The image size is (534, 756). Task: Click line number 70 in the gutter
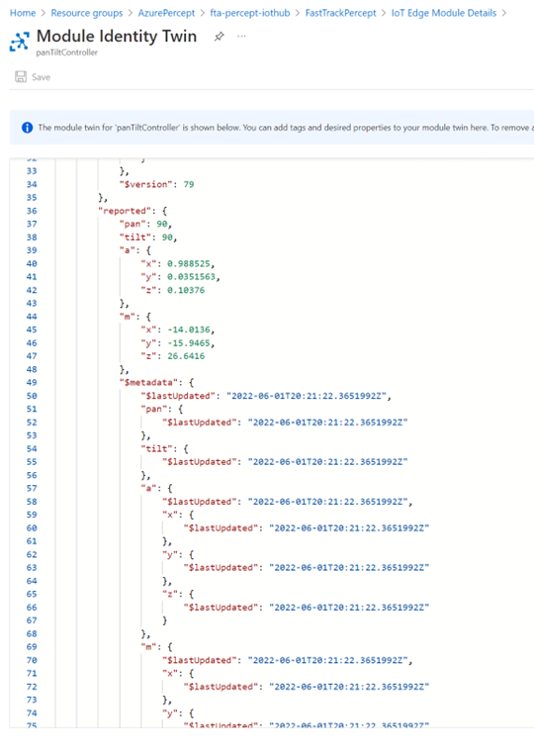pyautogui.click(x=32, y=660)
